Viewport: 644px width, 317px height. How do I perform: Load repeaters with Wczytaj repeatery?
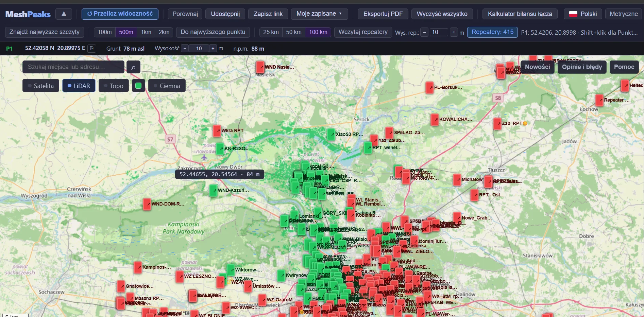pyautogui.click(x=363, y=32)
